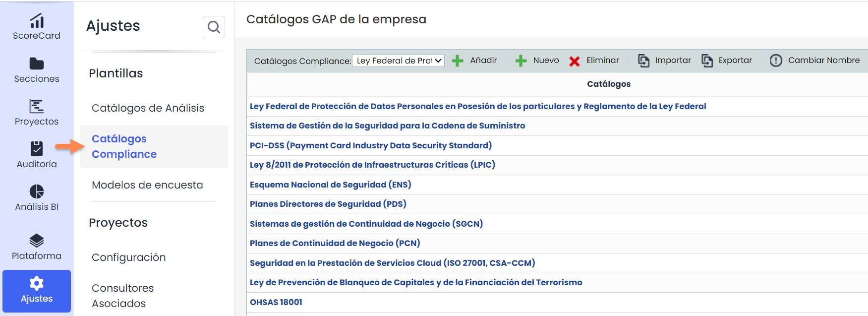This screenshot has width=868, height=316.
Task: Click the search magnifier in Ajustes
Action: [214, 27]
